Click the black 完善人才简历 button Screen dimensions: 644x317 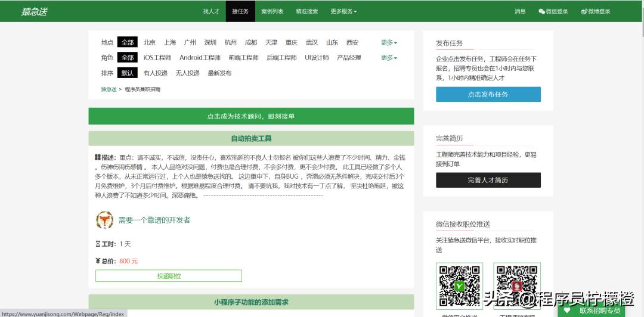tap(488, 180)
